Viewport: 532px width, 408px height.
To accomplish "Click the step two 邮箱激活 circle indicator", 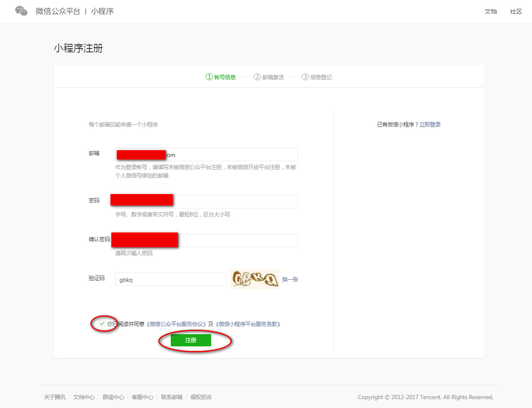I will (x=257, y=77).
